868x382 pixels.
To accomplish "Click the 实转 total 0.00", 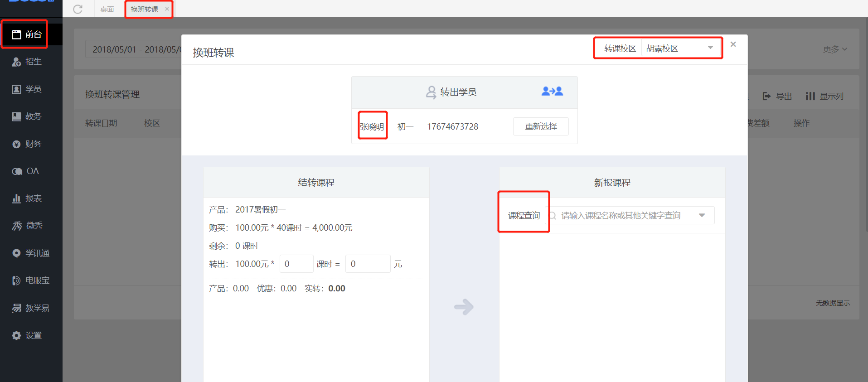I will pos(337,289).
